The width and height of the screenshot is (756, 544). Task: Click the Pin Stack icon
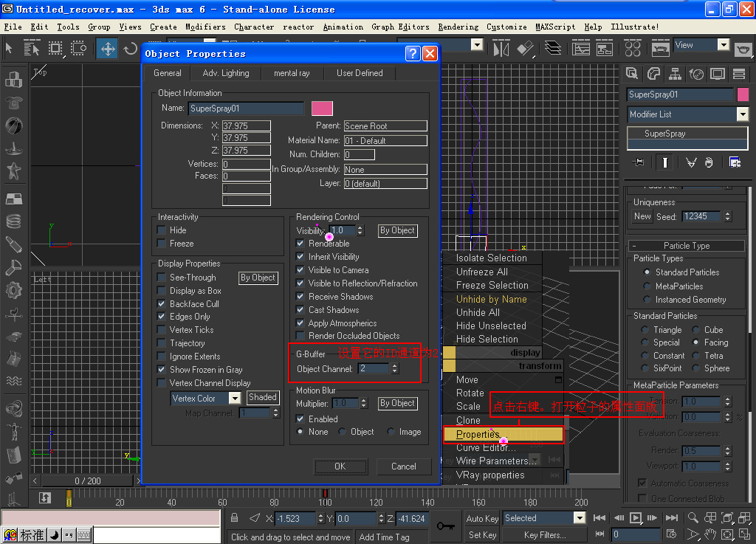click(639, 162)
